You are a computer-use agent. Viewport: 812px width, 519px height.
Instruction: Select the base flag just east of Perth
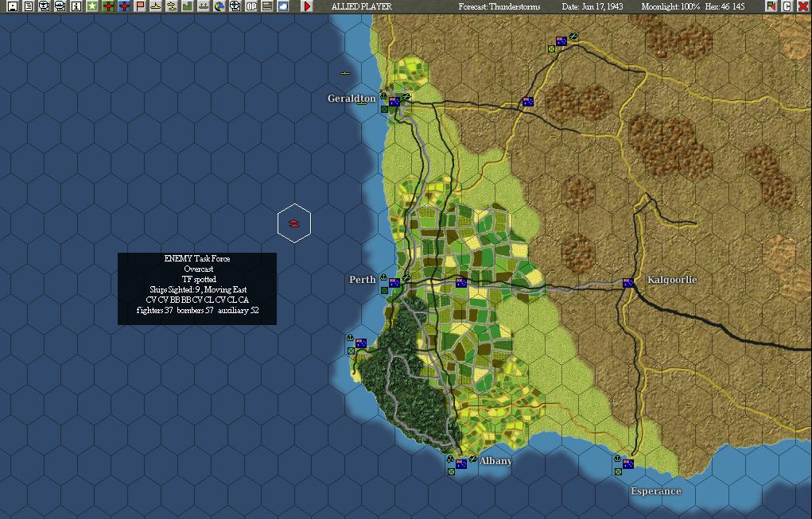point(461,282)
